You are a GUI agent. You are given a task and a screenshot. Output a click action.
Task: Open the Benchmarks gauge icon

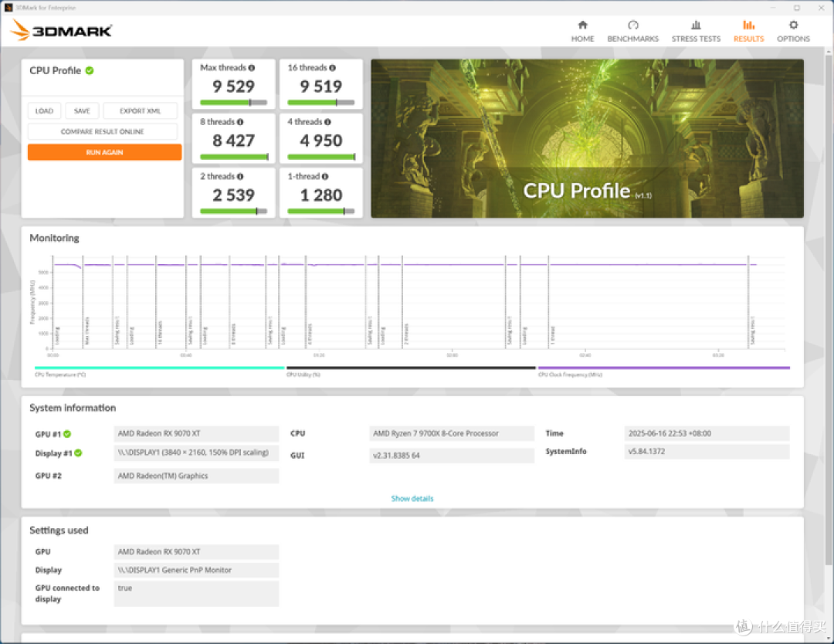632,25
